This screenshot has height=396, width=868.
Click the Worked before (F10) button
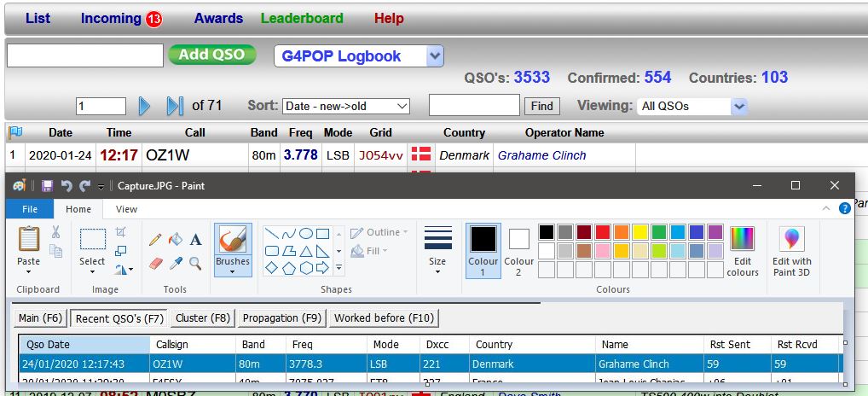click(x=385, y=317)
